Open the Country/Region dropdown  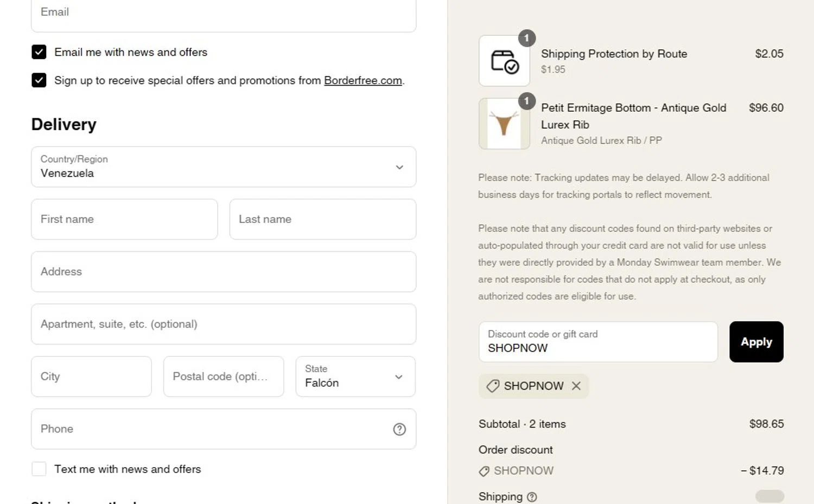(224, 167)
